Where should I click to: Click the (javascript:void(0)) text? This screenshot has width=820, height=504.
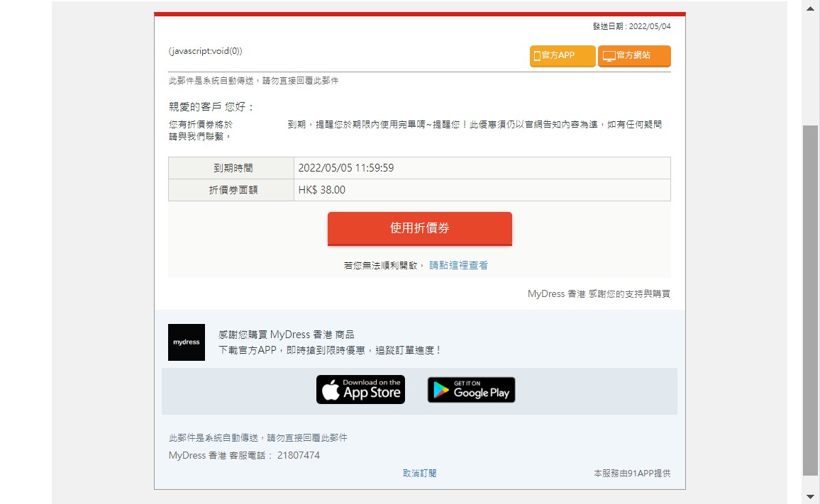[x=206, y=51]
